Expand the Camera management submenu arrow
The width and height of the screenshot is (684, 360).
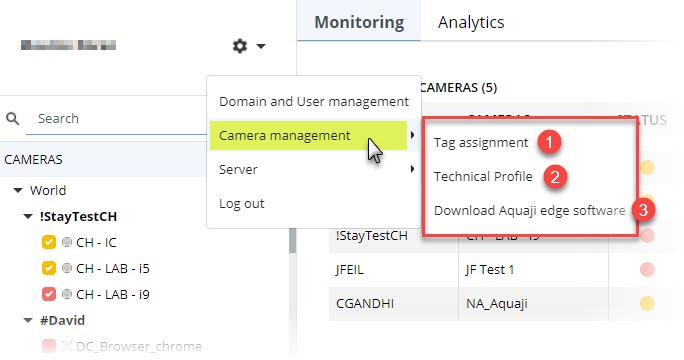tap(412, 135)
